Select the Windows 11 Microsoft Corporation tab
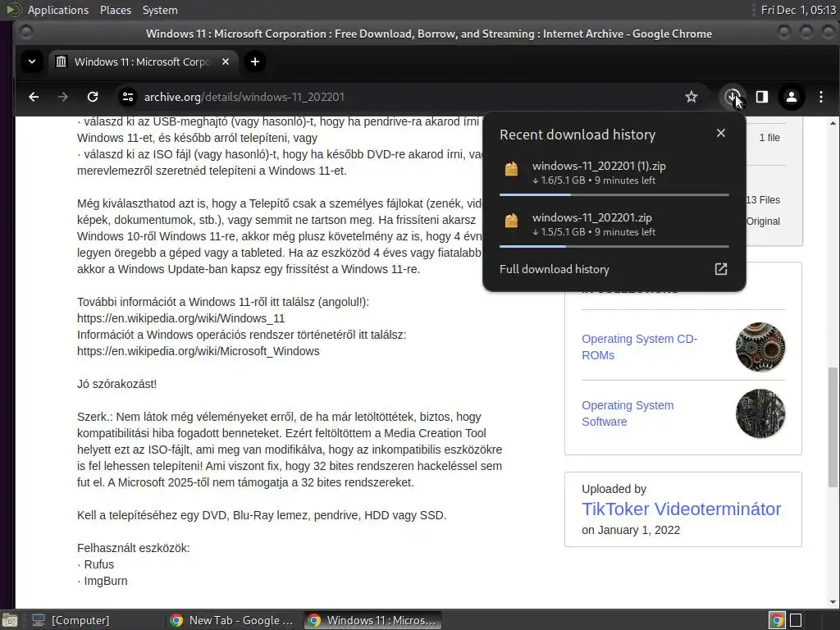 coord(142,62)
